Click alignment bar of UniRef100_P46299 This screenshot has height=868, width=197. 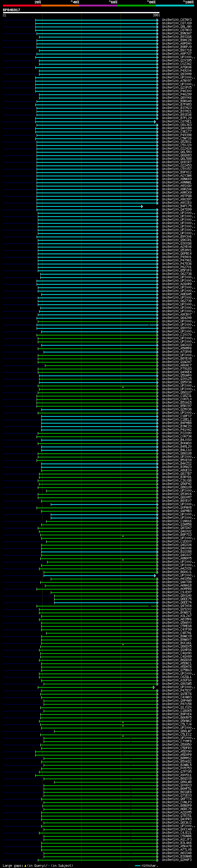[x=99, y=94]
